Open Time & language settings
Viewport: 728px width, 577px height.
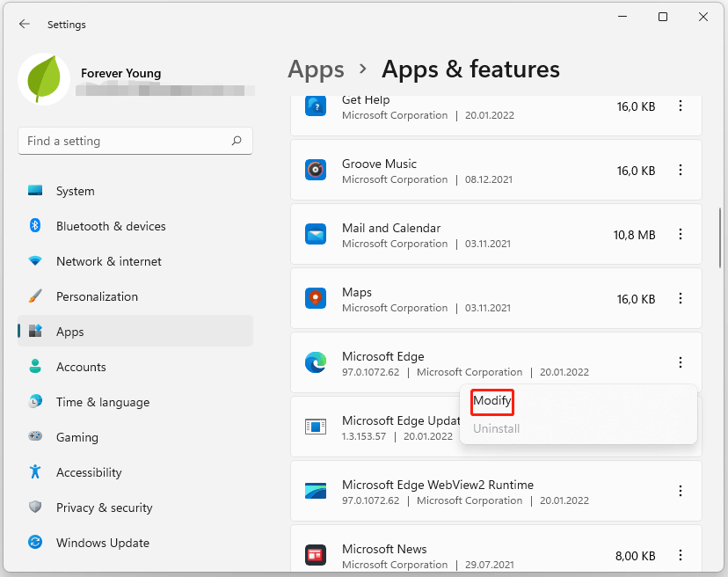[135, 402]
